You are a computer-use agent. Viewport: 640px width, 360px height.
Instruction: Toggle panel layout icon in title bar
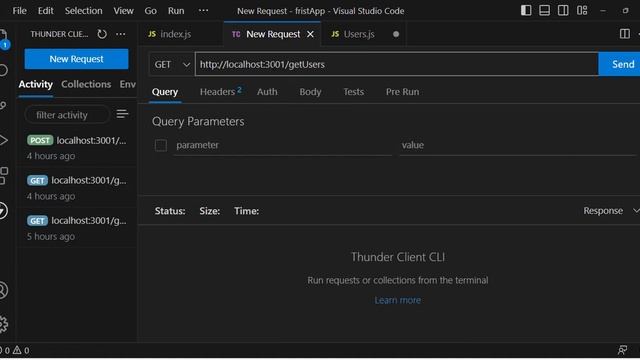pos(544,10)
